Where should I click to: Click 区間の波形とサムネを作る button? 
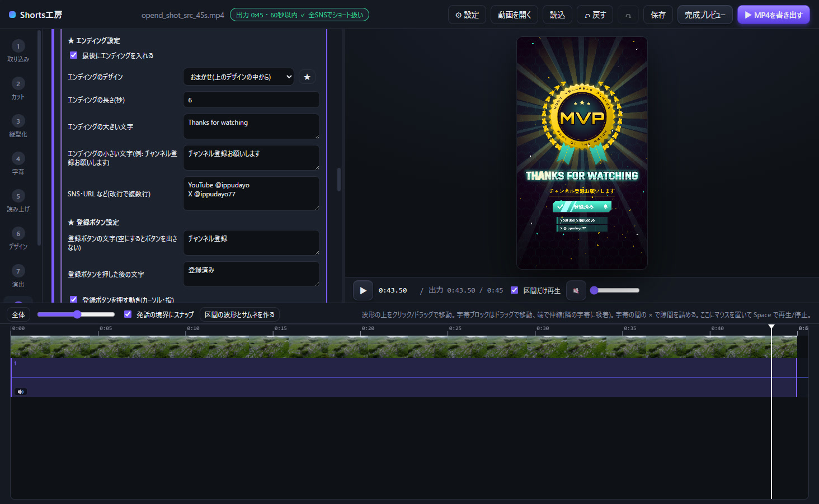coord(239,314)
